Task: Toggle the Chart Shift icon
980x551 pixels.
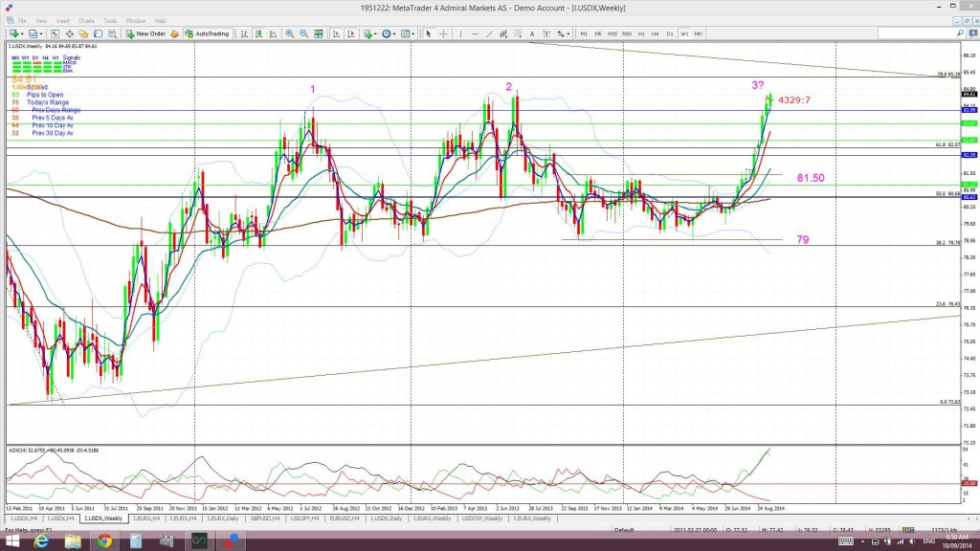Action: click(x=350, y=33)
